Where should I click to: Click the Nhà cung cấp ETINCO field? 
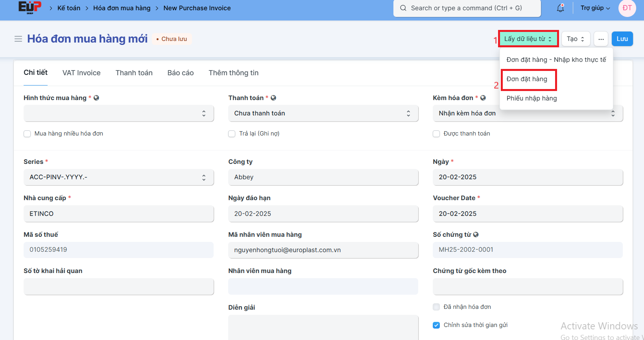tap(118, 214)
